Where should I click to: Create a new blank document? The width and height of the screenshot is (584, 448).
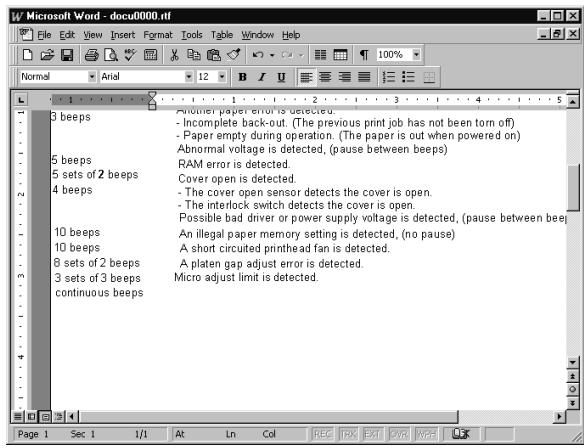point(27,55)
